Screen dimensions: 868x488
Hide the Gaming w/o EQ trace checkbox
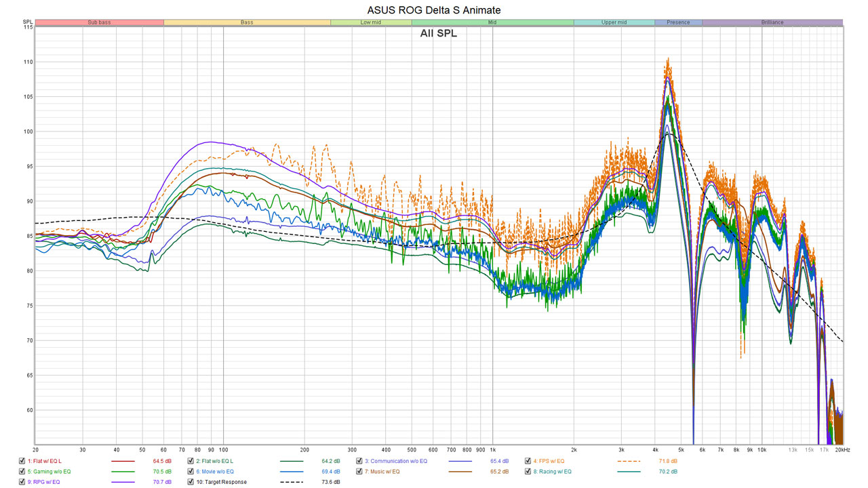(x=22, y=471)
